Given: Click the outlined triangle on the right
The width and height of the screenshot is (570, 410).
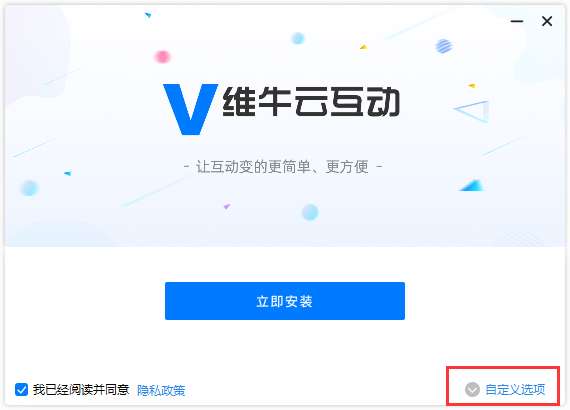Looking at the screenshot, I should click(x=472, y=111).
